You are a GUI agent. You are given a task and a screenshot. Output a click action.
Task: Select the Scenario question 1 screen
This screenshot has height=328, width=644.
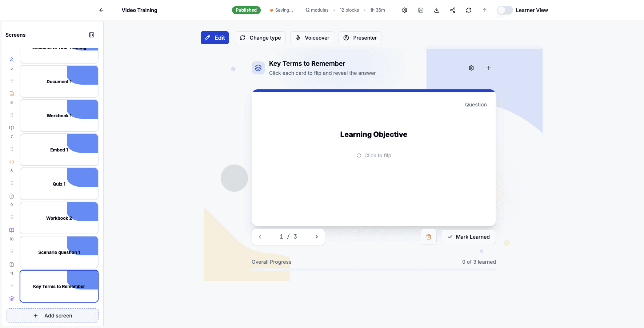point(59,252)
